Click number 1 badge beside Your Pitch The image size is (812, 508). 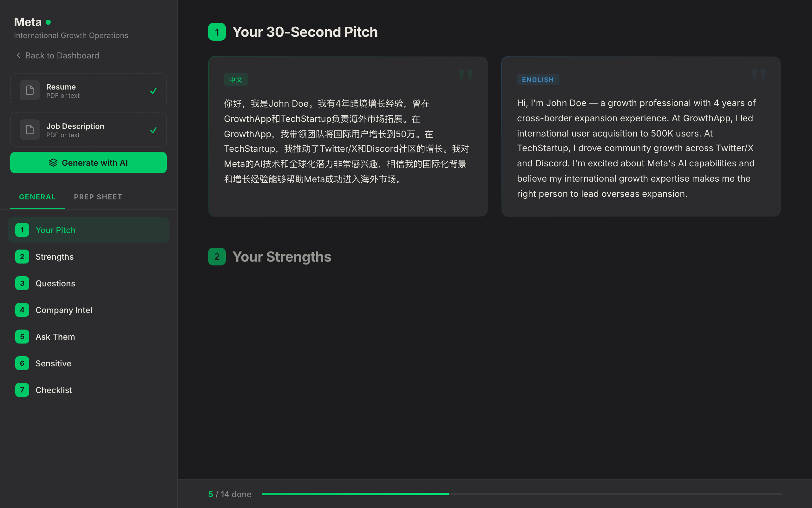pyautogui.click(x=22, y=230)
